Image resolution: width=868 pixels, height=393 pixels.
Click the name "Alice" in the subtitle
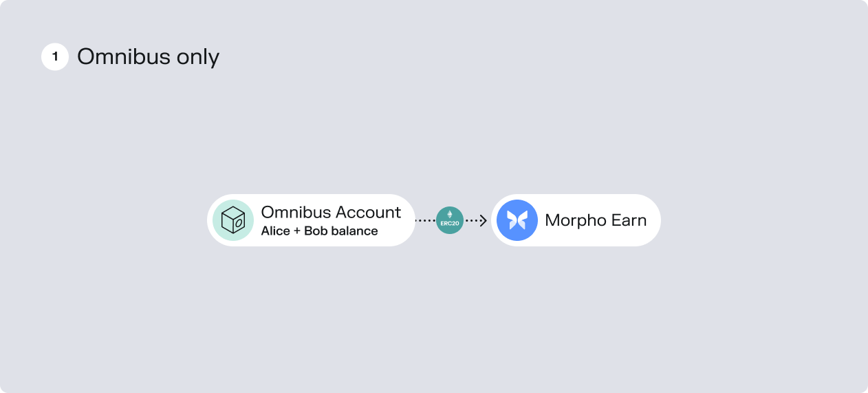click(x=276, y=231)
